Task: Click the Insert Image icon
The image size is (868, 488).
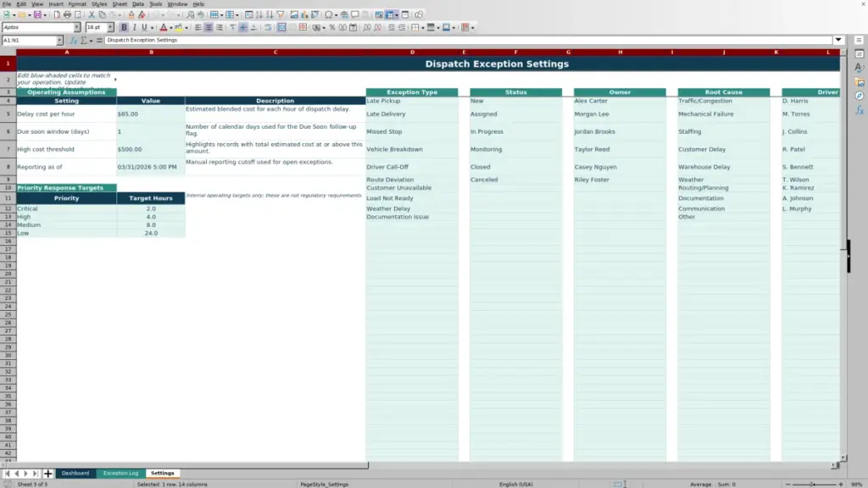Action: (294, 14)
